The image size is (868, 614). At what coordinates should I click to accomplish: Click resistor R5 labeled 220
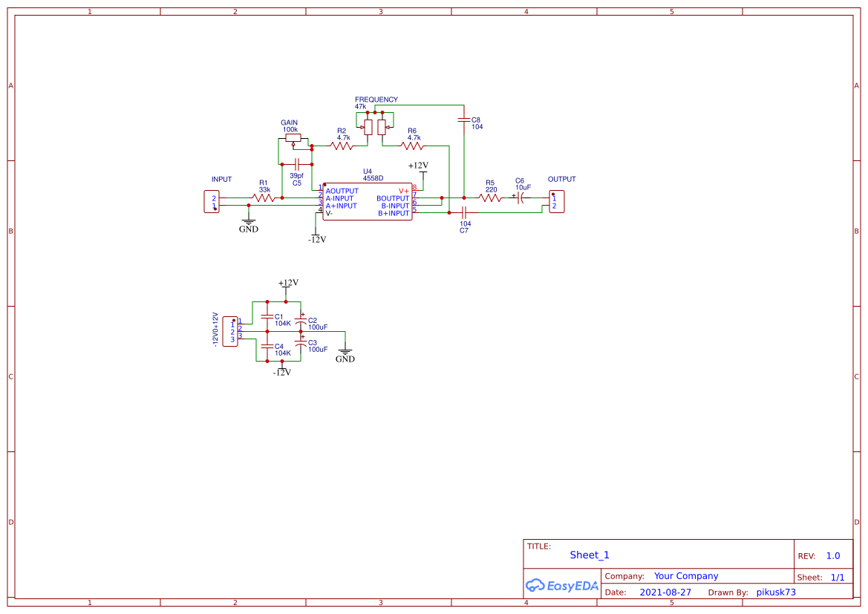pos(489,198)
